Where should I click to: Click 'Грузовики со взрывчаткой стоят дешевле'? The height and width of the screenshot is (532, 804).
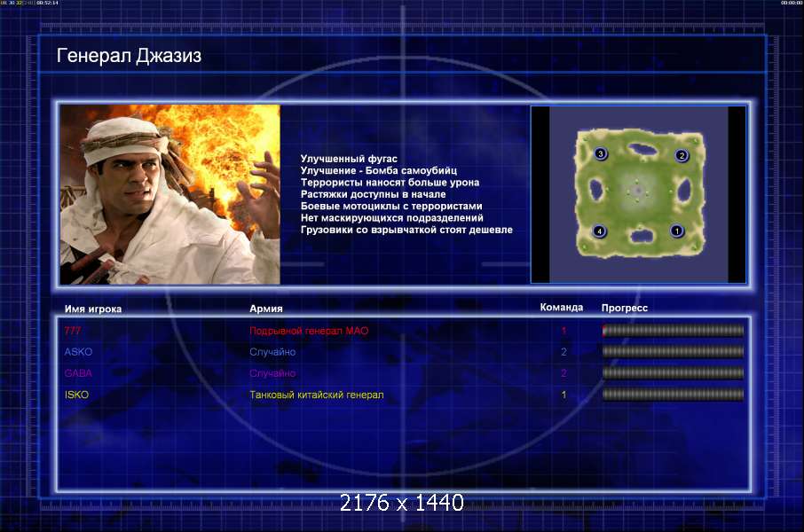click(406, 230)
